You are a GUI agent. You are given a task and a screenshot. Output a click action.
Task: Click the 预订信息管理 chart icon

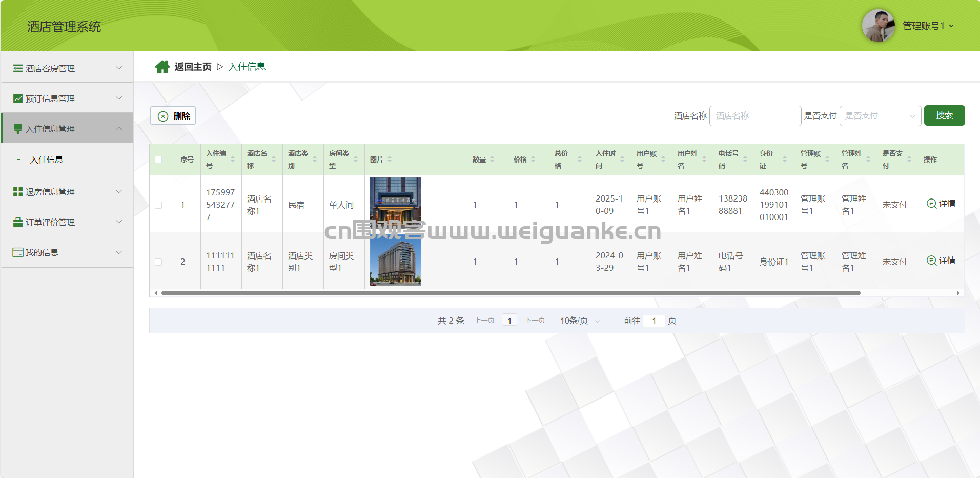pyautogui.click(x=18, y=98)
